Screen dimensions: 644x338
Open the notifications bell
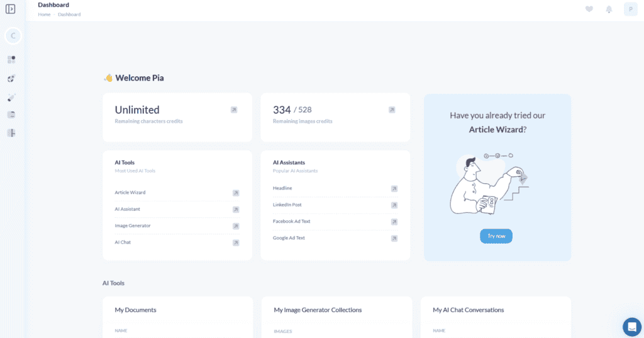coord(609,9)
